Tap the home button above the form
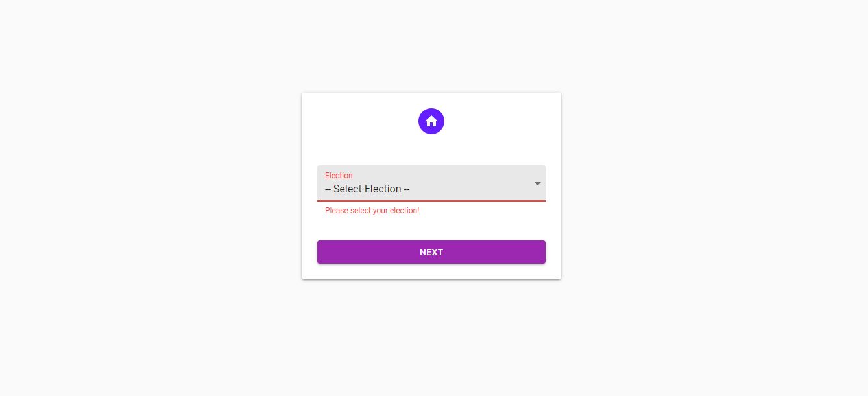Image resolution: width=868 pixels, height=396 pixels. point(431,121)
